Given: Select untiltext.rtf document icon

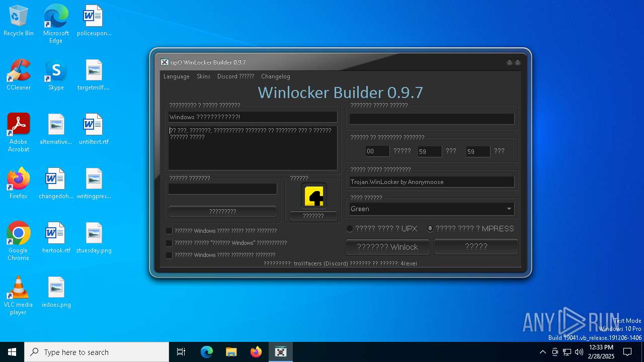Looking at the screenshot, I should 94,129.
